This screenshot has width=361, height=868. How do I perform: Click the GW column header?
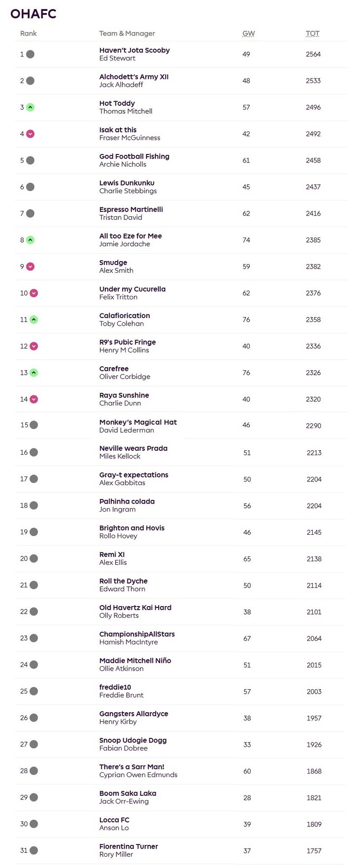pyautogui.click(x=249, y=33)
